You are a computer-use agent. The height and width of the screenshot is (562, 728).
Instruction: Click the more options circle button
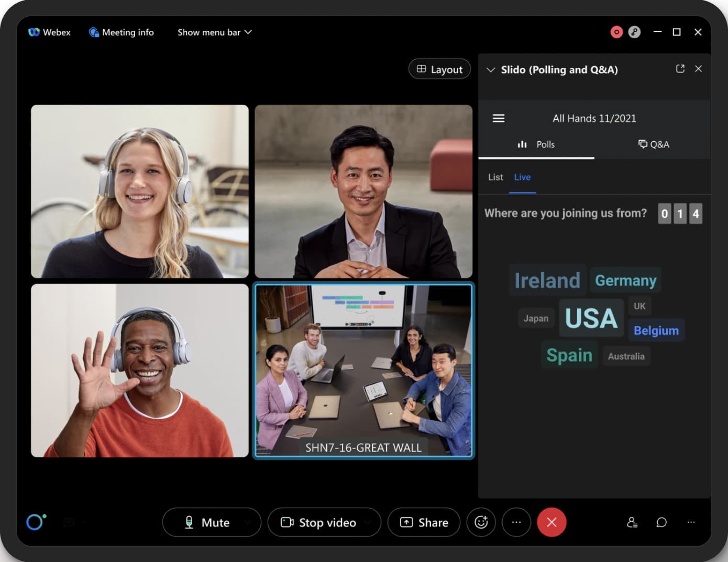(516, 522)
